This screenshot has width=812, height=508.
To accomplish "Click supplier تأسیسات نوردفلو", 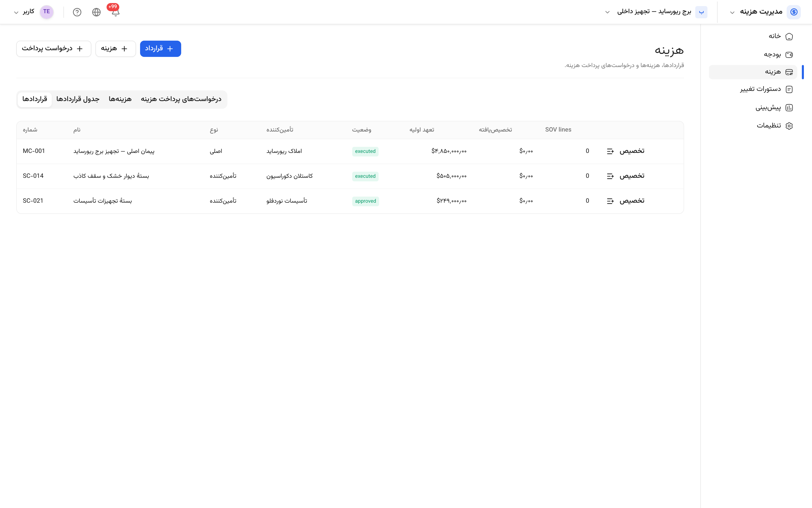I will (x=286, y=201).
